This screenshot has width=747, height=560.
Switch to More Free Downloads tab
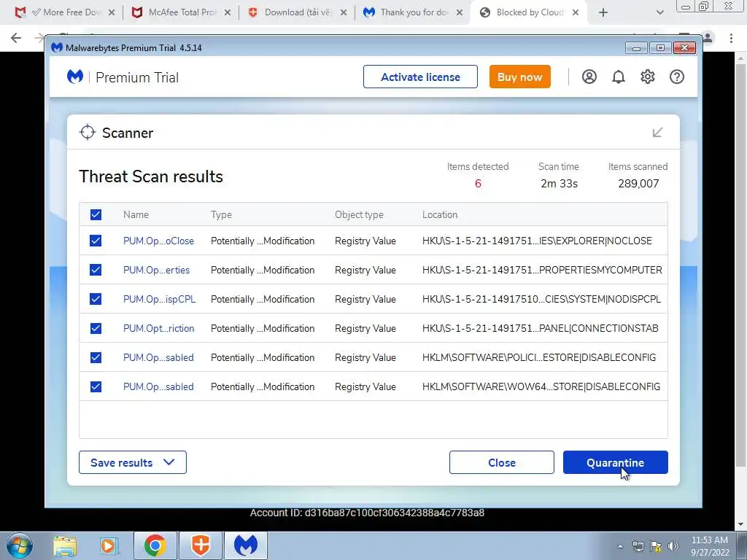pos(64,12)
